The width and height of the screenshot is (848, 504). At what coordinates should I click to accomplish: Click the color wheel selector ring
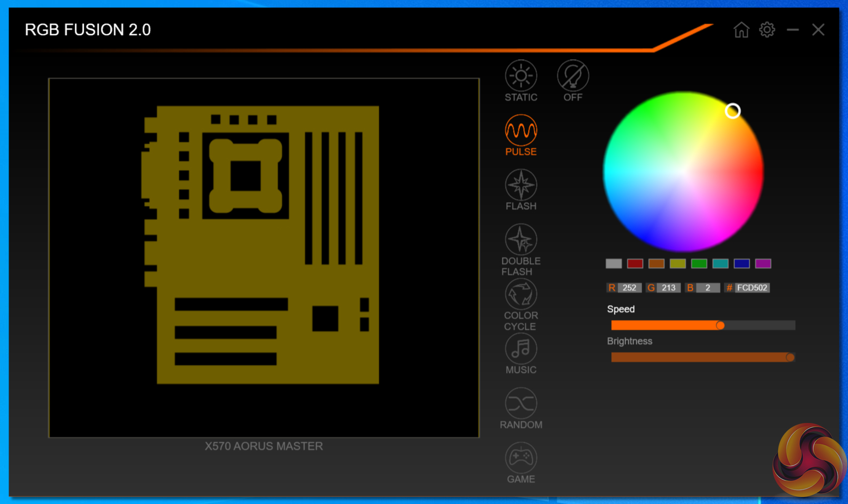733,111
